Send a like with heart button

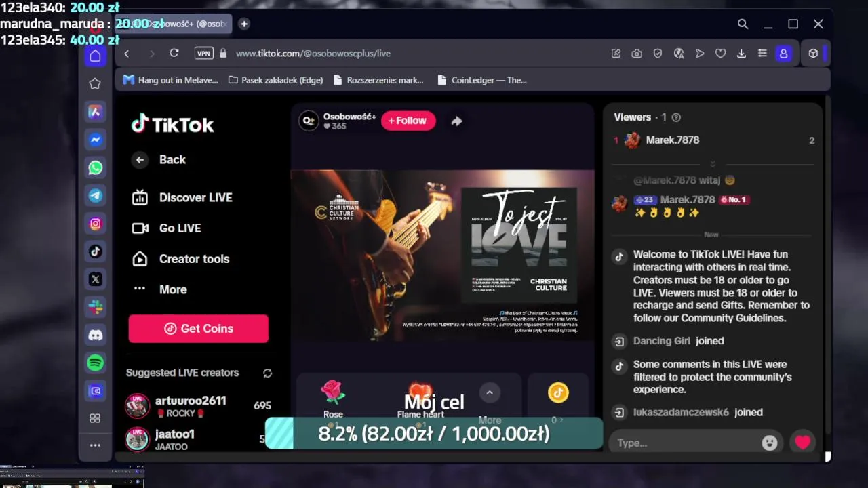pos(802,443)
